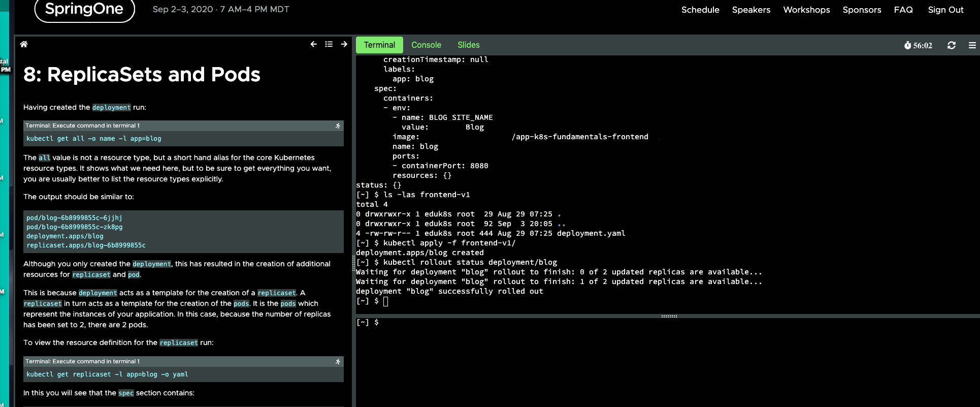Open the Schedule page
This screenshot has height=407, width=980.
[x=700, y=10]
